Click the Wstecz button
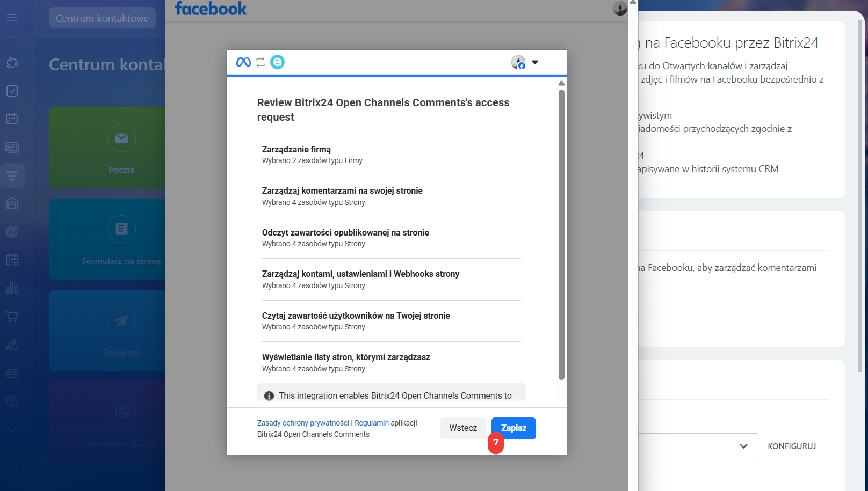Viewport: 868px width, 491px height. click(463, 428)
